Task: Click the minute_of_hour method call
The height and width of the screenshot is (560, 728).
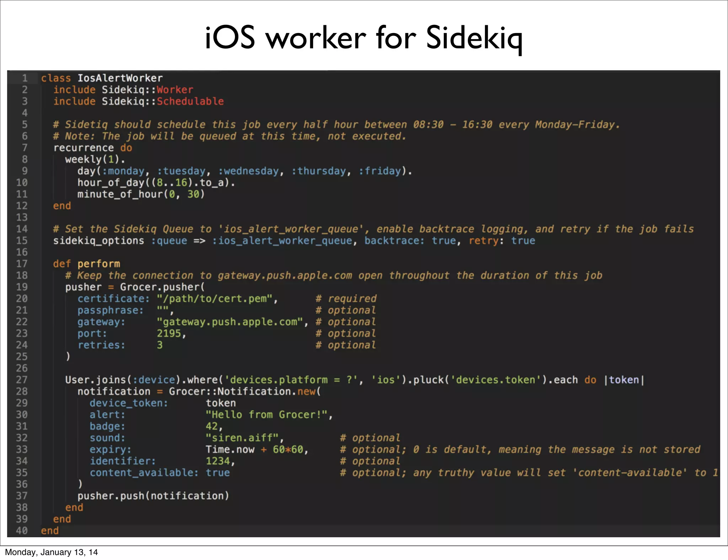Action: 120,194
